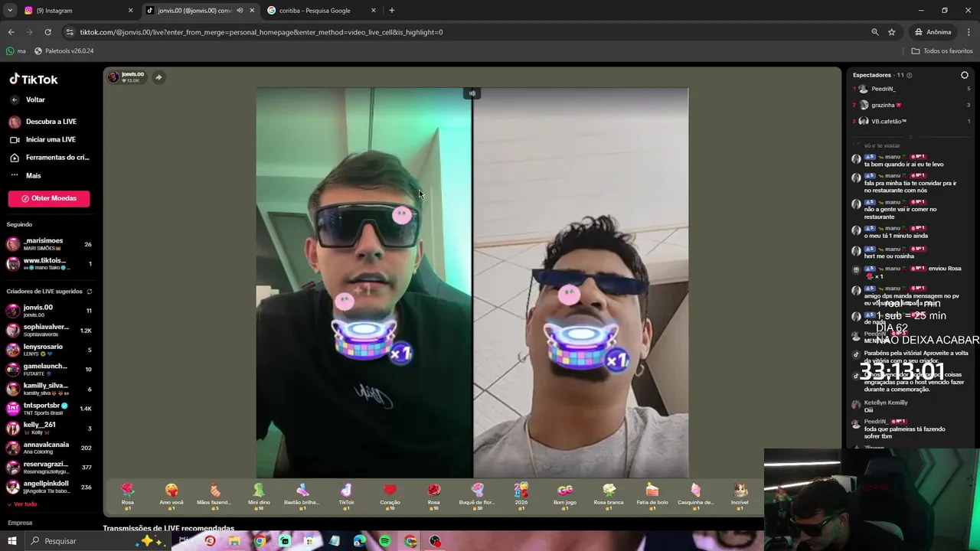
Task: Open gamelaunch suggested LIVE
Action: coord(49,370)
